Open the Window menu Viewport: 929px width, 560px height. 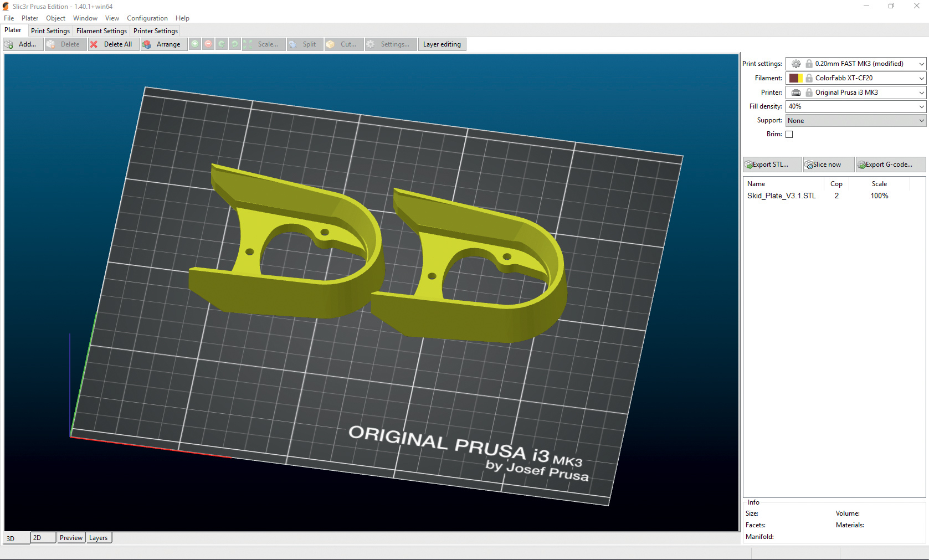click(85, 18)
